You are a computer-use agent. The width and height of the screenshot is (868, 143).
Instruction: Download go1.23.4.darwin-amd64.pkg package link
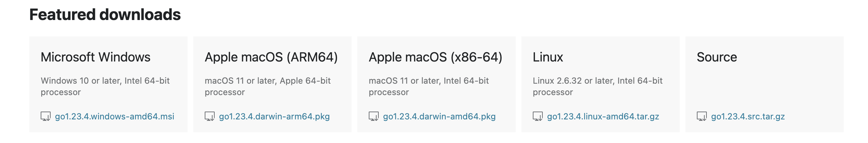tap(439, 117)
